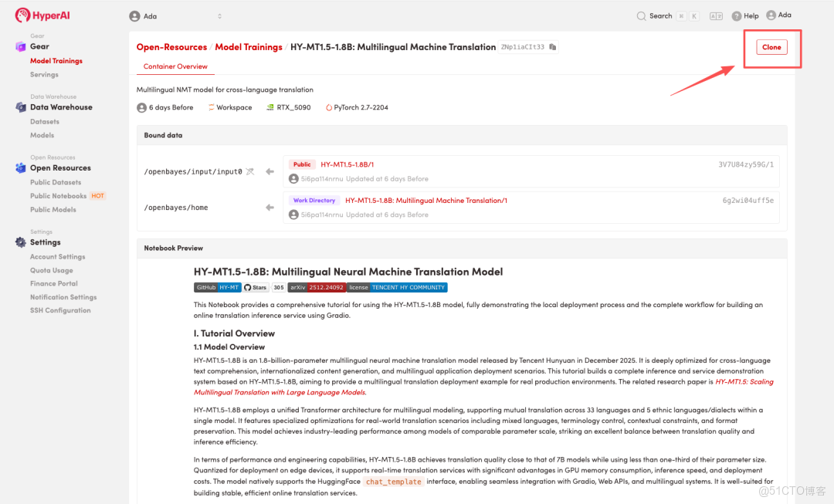Viewport: 834px width, 504px height.
Task: Copy the container ID ZNp1iaCIt33
Action: pos(553,47)
